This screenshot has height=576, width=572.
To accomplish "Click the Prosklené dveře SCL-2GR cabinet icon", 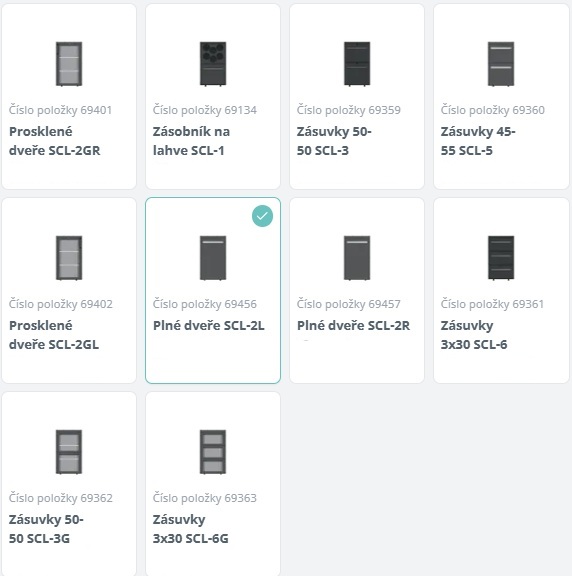I will [69, 64].
